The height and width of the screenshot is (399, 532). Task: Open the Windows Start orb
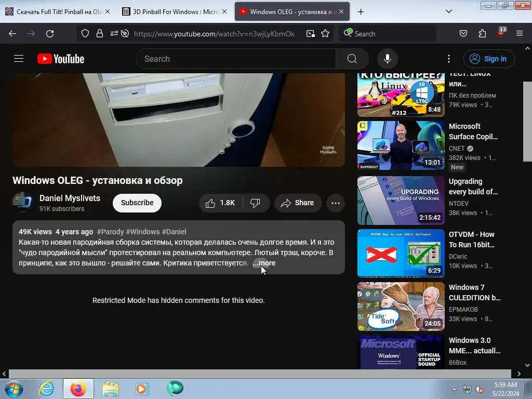coord(14,389)
